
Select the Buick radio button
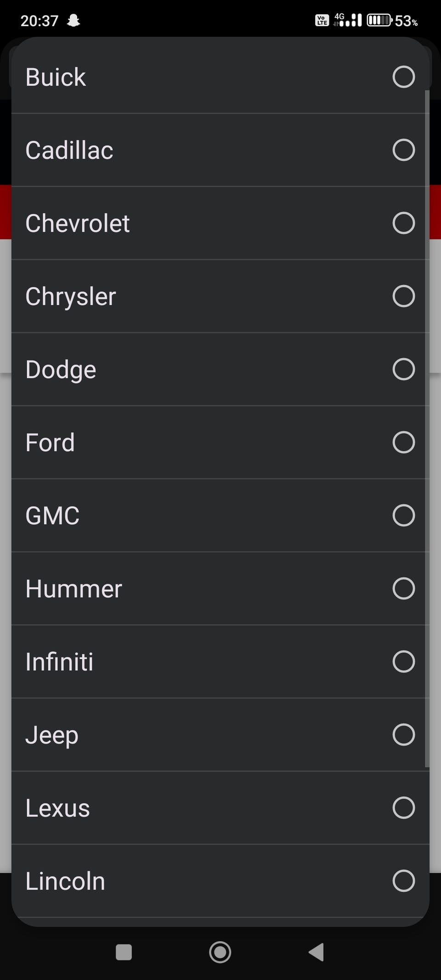pyautogui.click(x=403, y=77)
